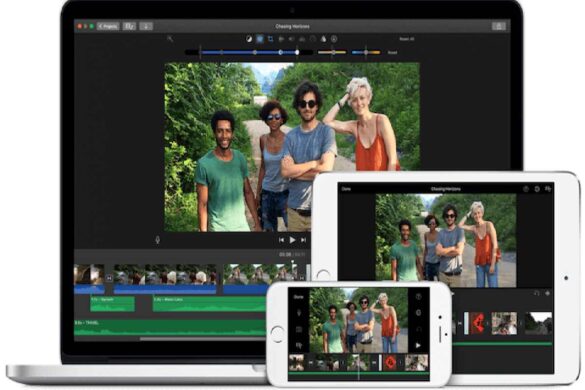Tap the help icon on iPhone right sidebar

418,297
